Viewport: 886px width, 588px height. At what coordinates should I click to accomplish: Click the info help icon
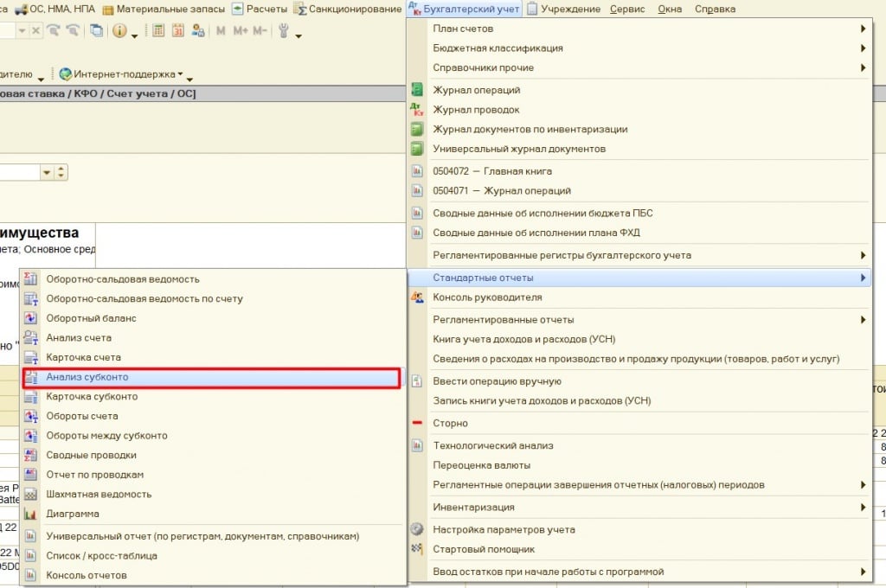[x=119, y=30]
